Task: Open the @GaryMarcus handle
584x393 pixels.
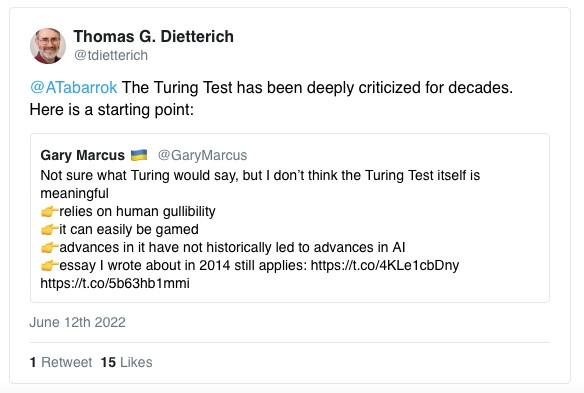Action: (202, 155)
